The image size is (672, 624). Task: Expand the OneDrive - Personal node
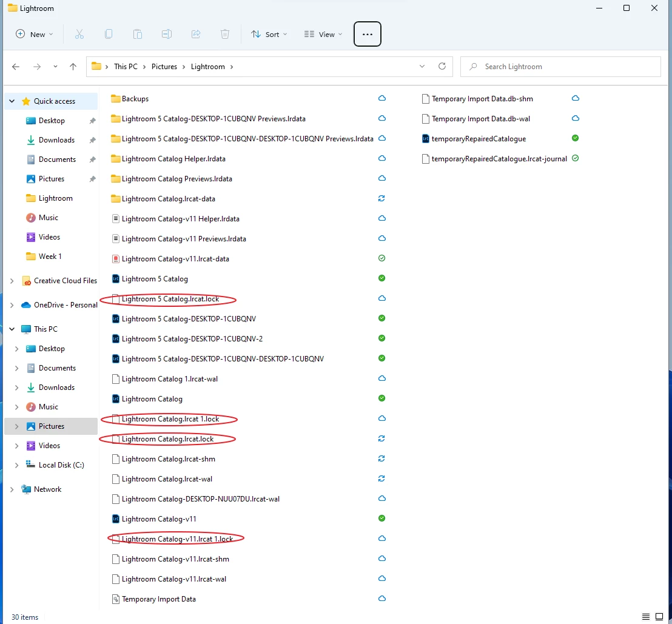tap(12, 305)
